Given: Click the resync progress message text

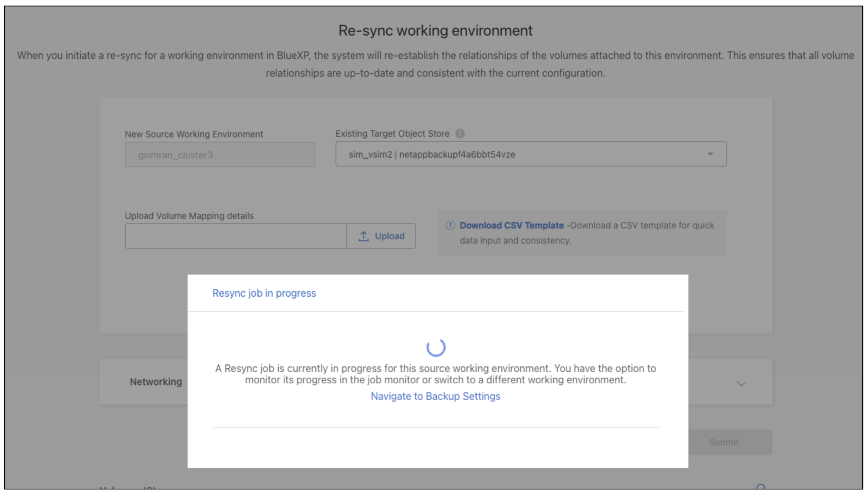Looking at the screenshot, I should [436, 374].
